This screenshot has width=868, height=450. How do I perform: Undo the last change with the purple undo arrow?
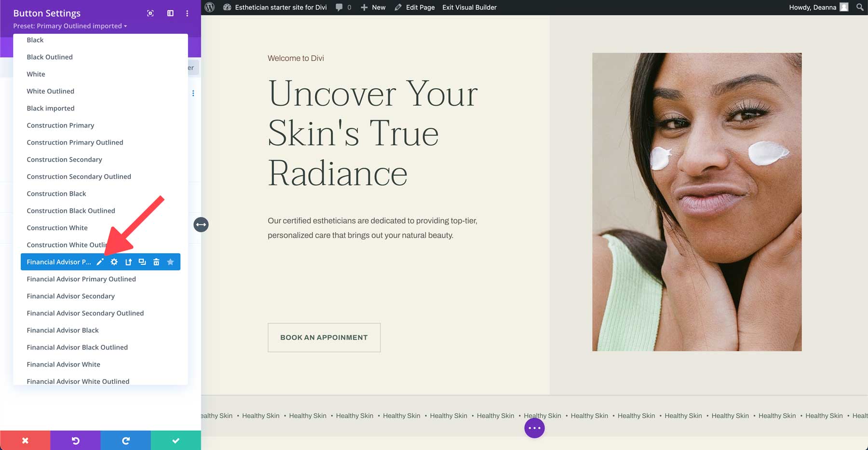75,440
